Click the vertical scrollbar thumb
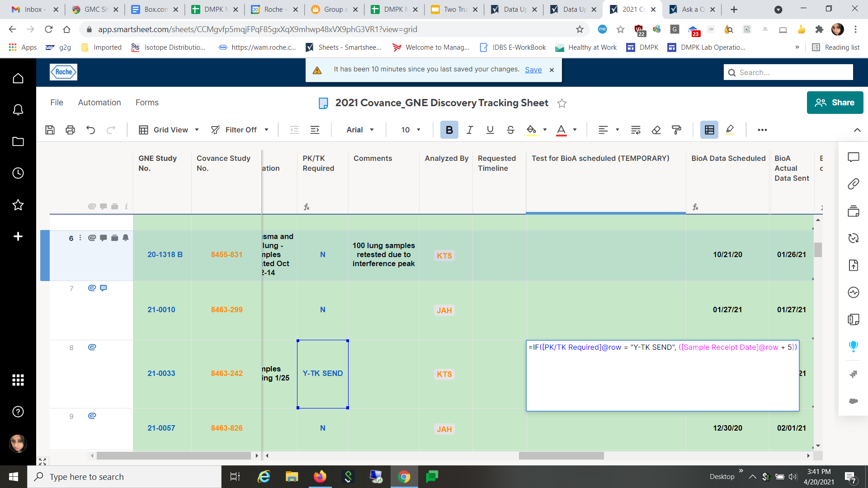Viewport: 868px width, 488px height. point(818,250)
